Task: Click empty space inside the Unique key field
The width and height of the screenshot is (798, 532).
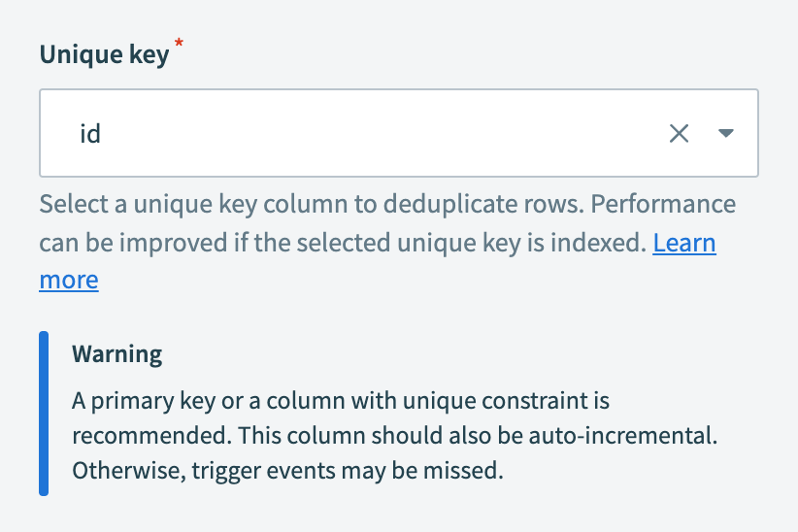Action: (x=388, y=134)
